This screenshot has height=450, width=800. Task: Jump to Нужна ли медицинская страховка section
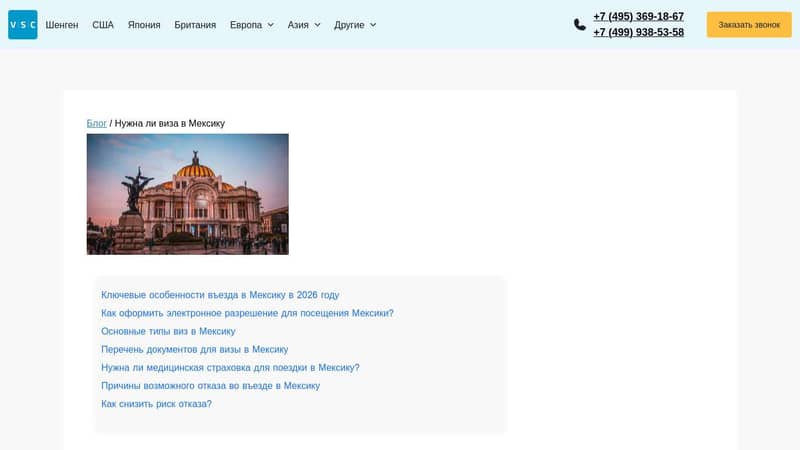point(230,367)
